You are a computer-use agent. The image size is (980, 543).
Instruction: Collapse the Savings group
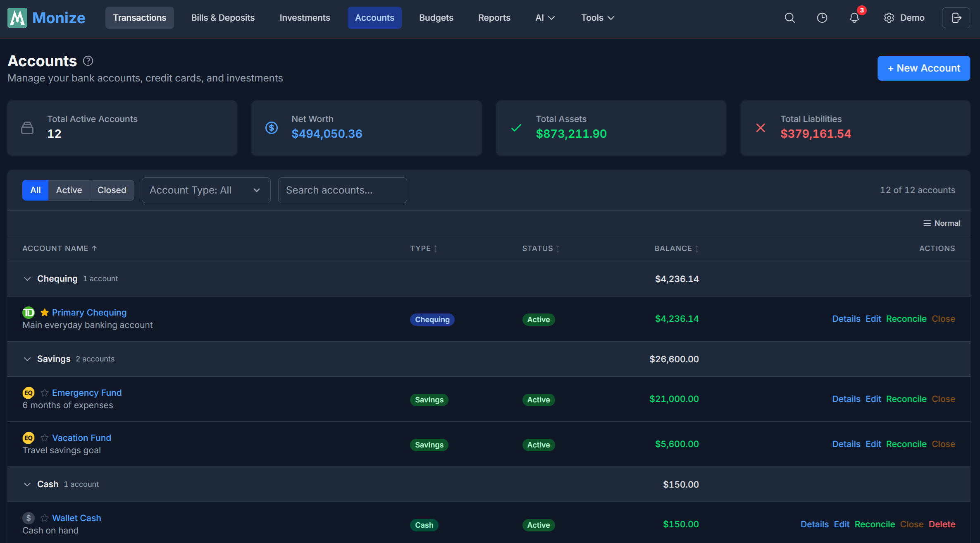pos(27,359)
